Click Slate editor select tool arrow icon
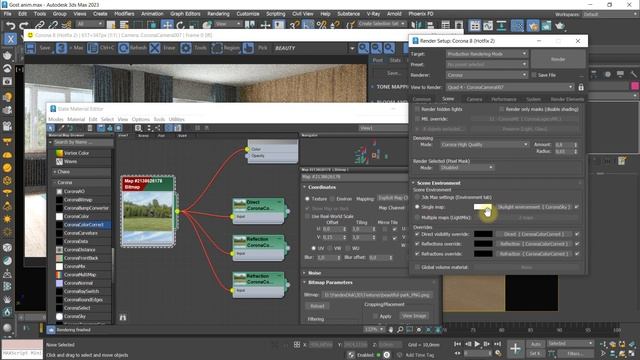640x360 pixels. tap(51, 128)
